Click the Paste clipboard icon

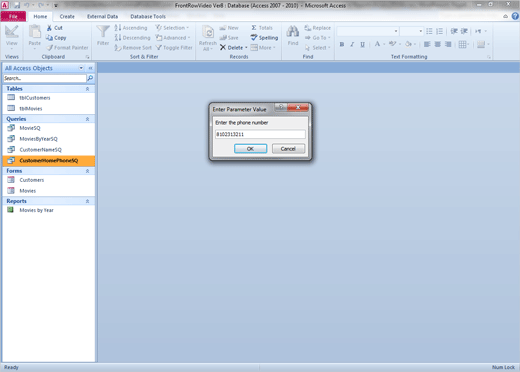point(35,32)
